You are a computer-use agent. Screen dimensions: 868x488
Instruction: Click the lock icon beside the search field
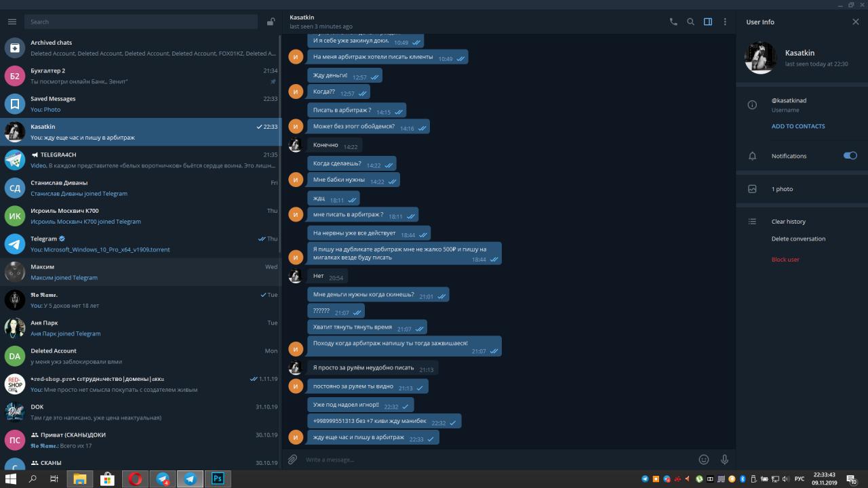coord(271,22)
